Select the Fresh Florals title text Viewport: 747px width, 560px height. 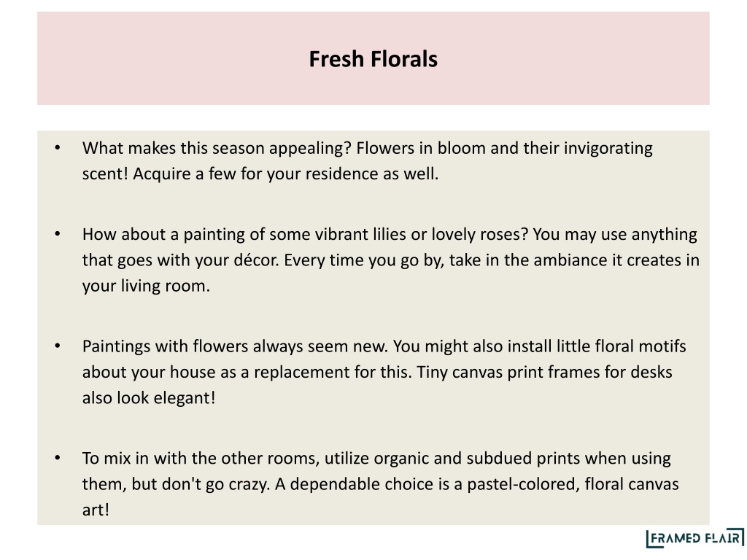click(373, 59)
